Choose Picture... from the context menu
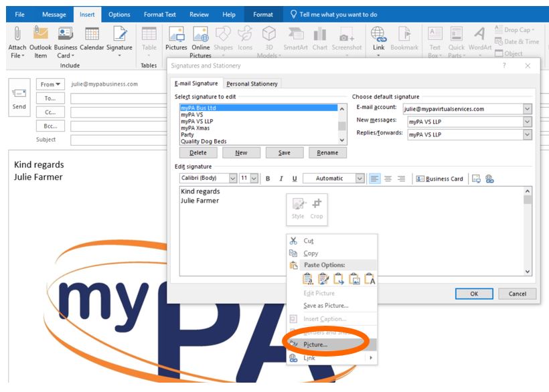Viewport: 549px width, 392px height. click(x=315, y=345)
